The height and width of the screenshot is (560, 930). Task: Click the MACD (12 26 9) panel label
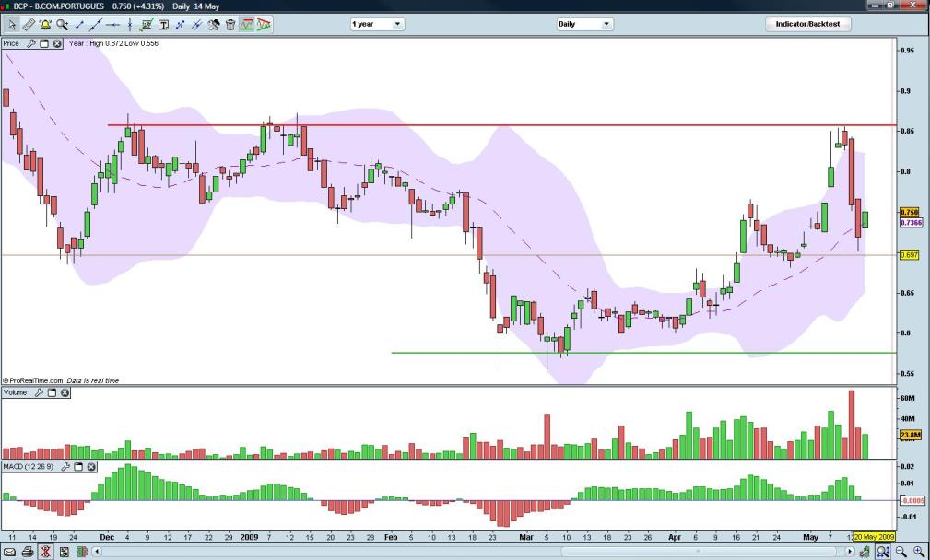pyautogui.click(x=28, y=467)
